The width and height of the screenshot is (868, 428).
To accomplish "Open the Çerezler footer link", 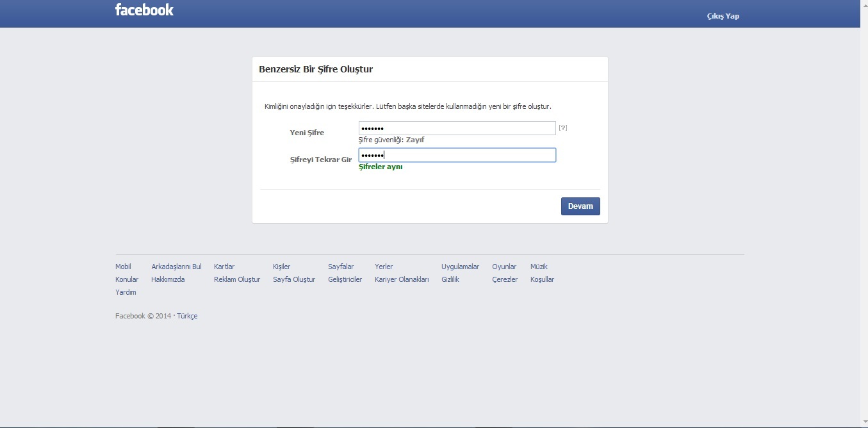I will pos(505,279).
